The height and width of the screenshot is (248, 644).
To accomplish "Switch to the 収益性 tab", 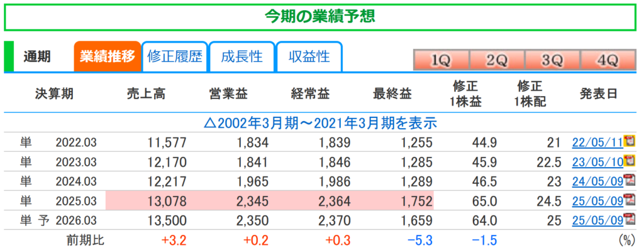I will pyautogui.click(x=309, y=57).
